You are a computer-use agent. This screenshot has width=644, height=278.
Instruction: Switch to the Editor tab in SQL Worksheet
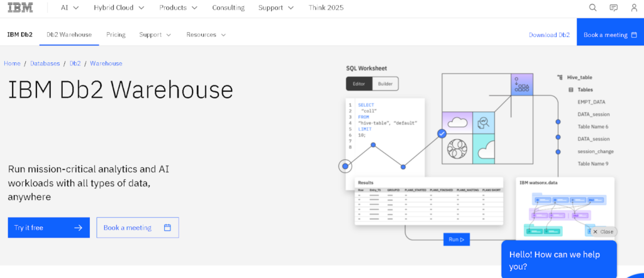click(359, 84)
